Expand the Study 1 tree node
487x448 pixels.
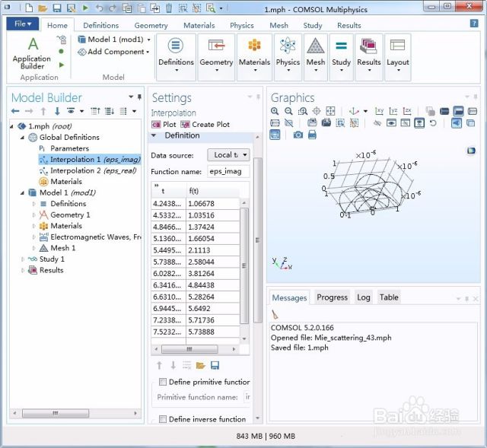(22, 259)
